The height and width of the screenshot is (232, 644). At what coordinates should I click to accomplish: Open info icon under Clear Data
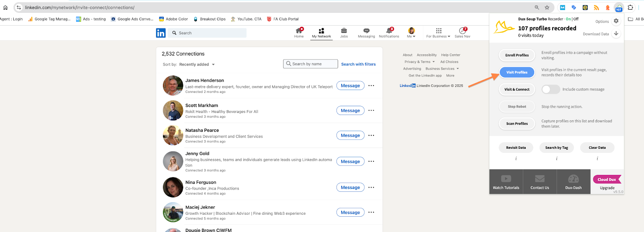click(597, 158)
